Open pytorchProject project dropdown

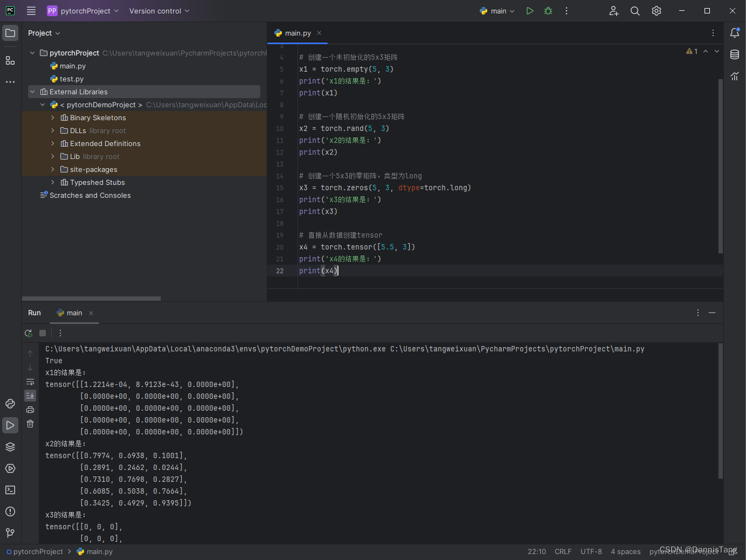83,11
